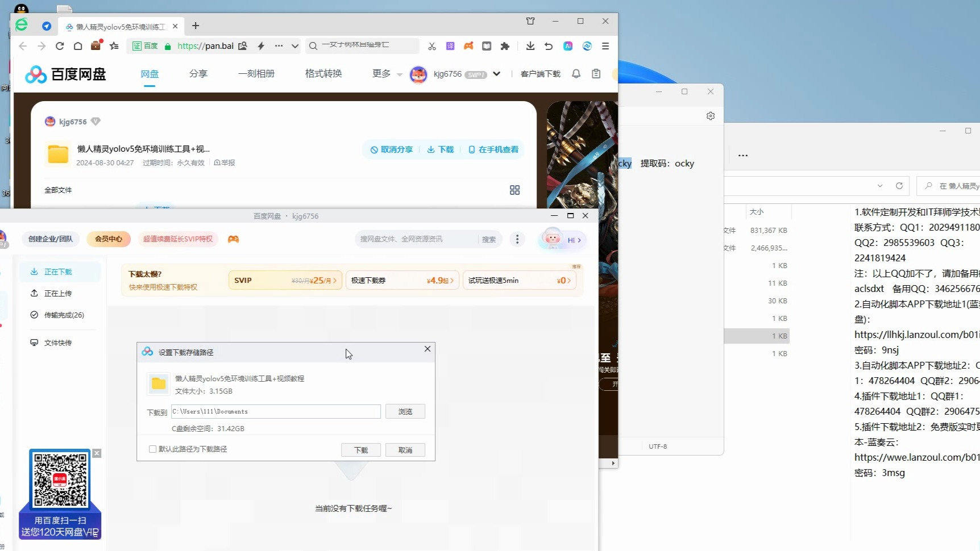Check the default download path checkbox
Screen dimensions: 980x551
tap(152, 449)
